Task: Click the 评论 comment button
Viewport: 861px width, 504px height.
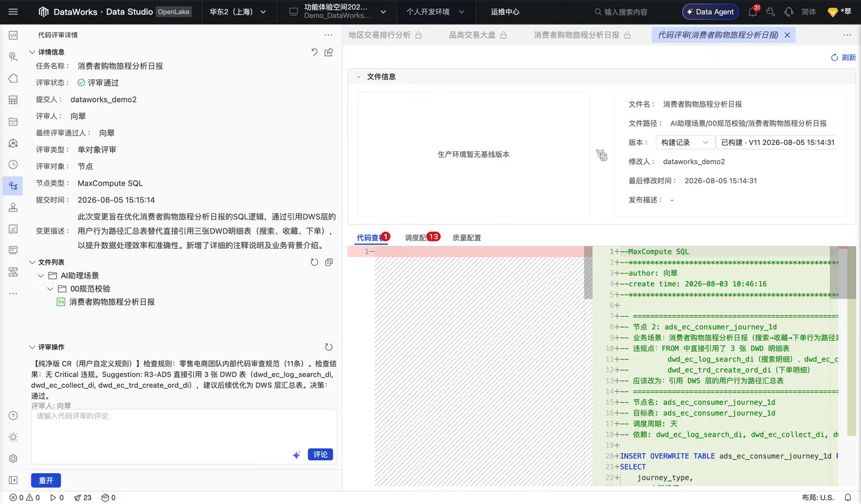Action: 320,455
